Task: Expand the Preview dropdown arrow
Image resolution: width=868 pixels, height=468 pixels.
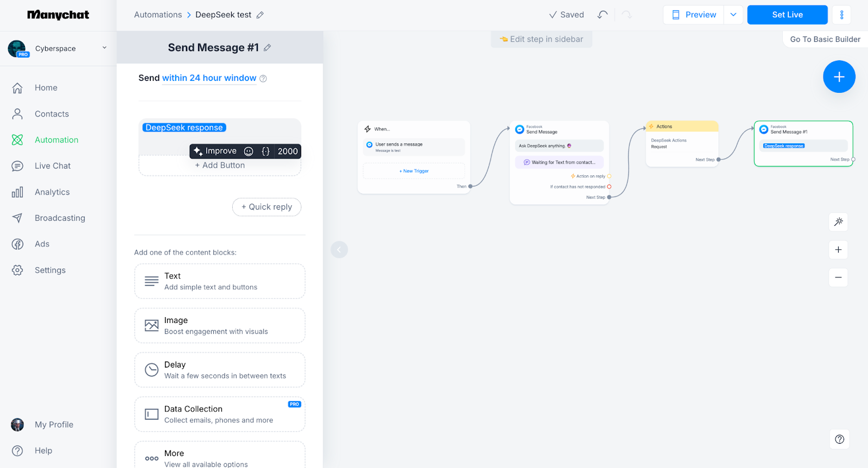Action: tap(733, 15)
